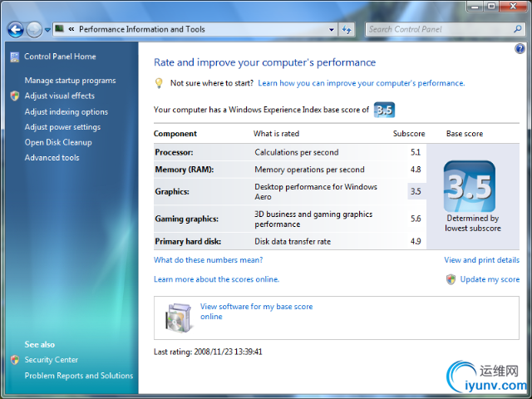Open the recent pages dropdown arrow
This screenshot has height=399, width=532.
(47, 30)
